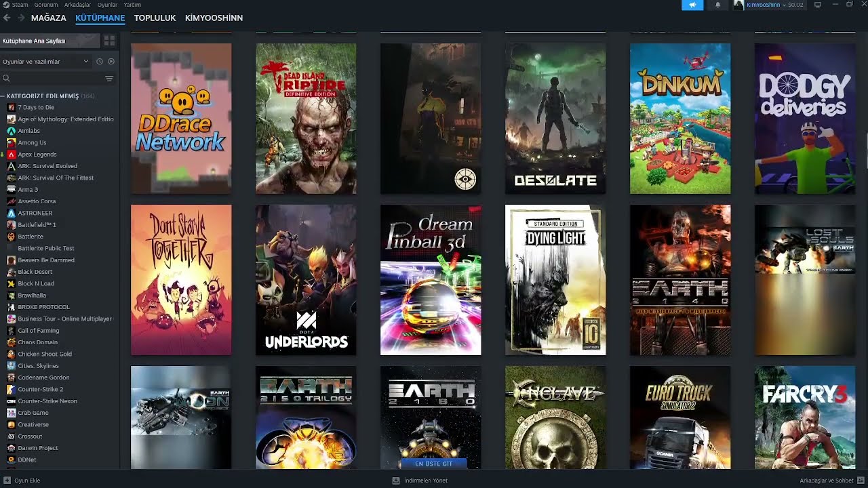Viewport: 868px width, 488px height.
Task: Click the Counter-Strike 2 list icon
Action: [x=11, y=389]
